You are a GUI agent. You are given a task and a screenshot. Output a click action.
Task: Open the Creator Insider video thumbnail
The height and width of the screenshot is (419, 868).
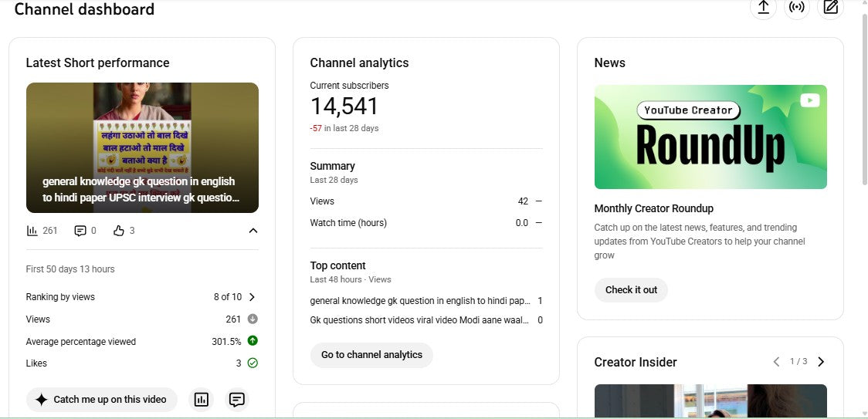click(710, 400)
